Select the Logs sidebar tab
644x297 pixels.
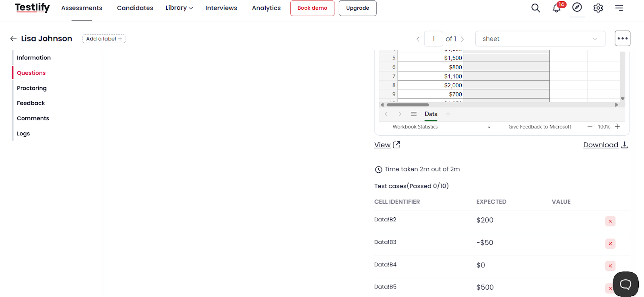[23, 134]
